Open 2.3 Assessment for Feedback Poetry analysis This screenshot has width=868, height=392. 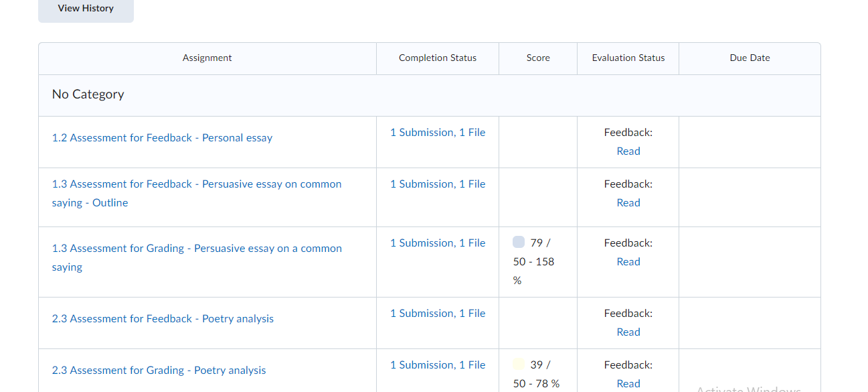[x=163, y=319]
